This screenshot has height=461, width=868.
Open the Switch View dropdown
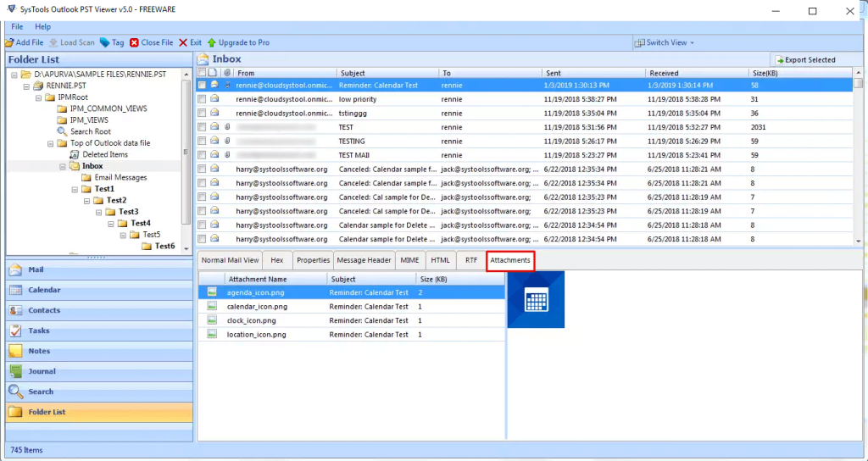coord(664,42)
